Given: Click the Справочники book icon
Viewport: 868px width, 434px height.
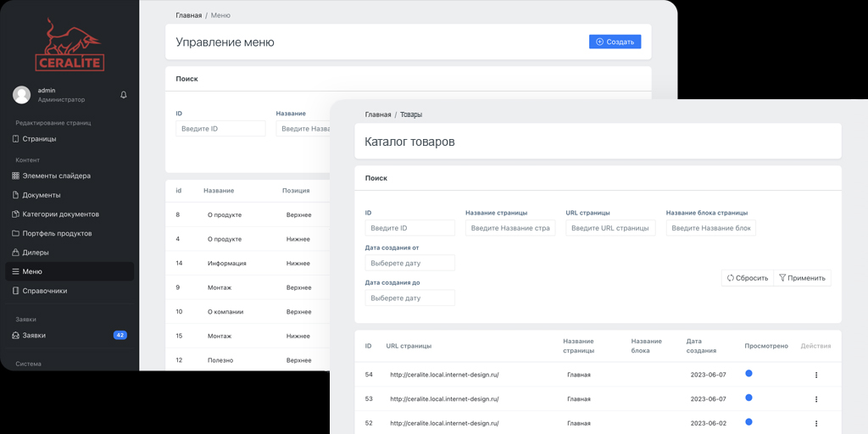Looking at the screenshot, I should pyautogui.click(x=15, y=291).
